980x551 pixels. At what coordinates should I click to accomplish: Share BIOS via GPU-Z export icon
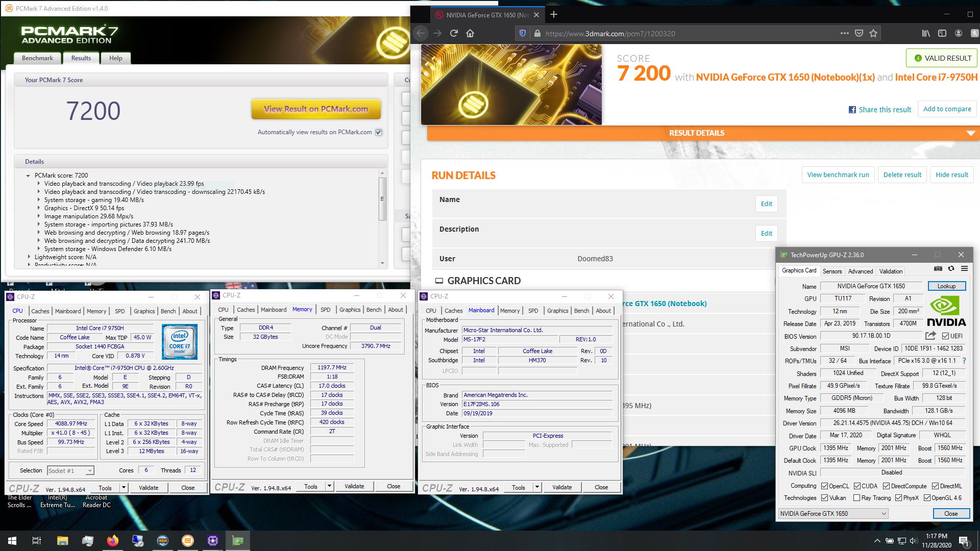click(x=930, y=336)
